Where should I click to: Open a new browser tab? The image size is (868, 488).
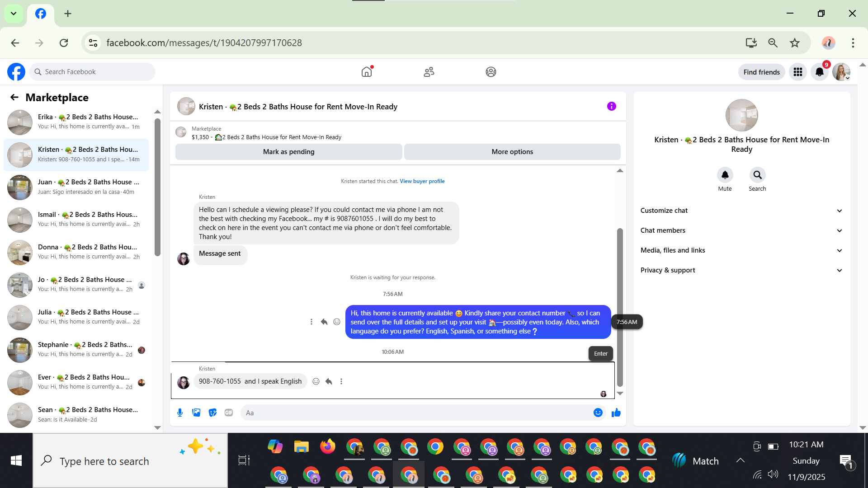(x=68, y=14)
